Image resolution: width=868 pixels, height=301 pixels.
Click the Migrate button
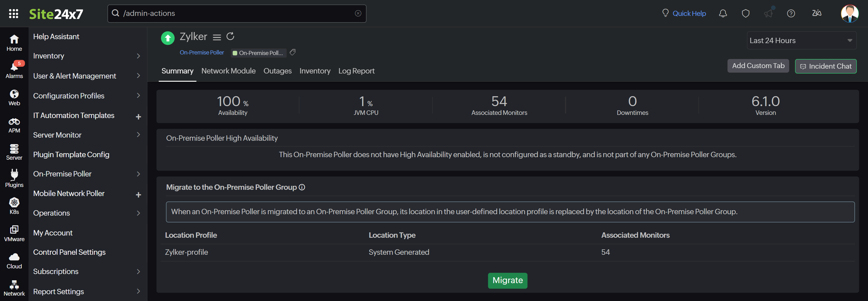point(507,280)
